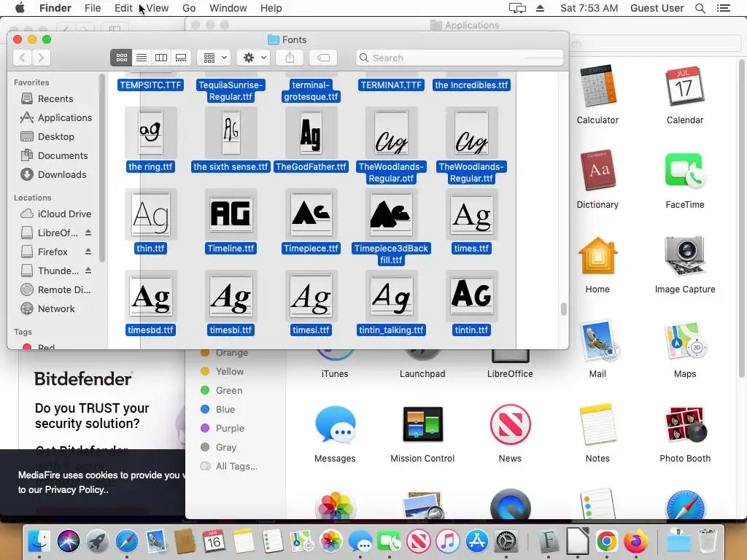Eject the Firefox volume
Image resolution: width=747 pixels, height=560 pixels.
tap(88, 252)
